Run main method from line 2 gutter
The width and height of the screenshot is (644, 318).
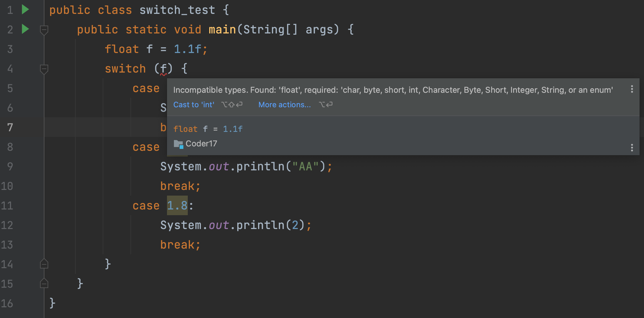25,29
